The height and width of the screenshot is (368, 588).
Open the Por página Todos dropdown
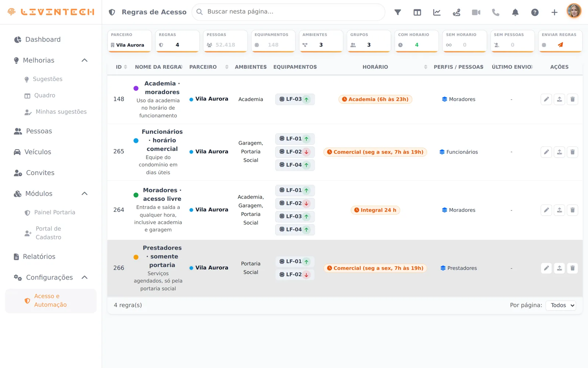561,305
